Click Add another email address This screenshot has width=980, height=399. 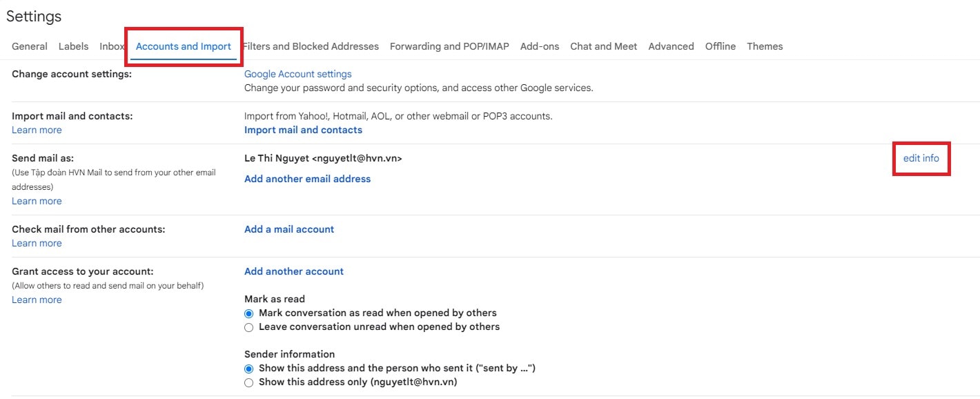coord(307,179)
